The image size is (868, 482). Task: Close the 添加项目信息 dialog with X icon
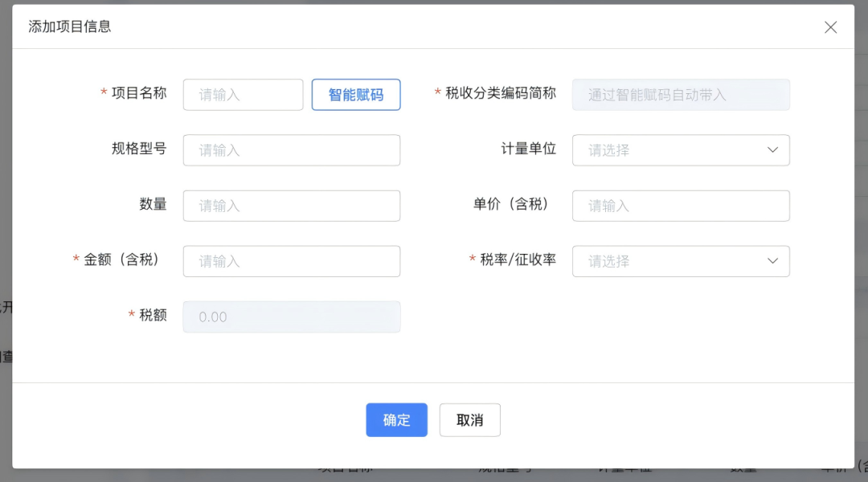coord(830,27)
